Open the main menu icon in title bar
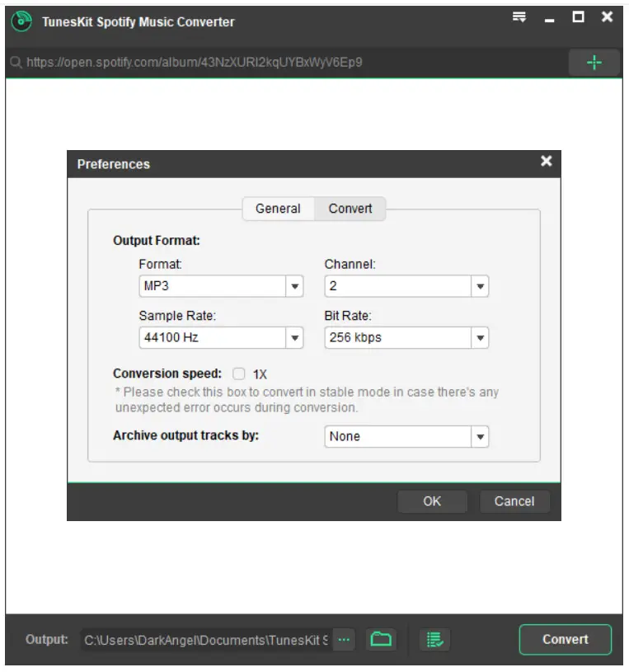629x672 pixels. [519, 17]
